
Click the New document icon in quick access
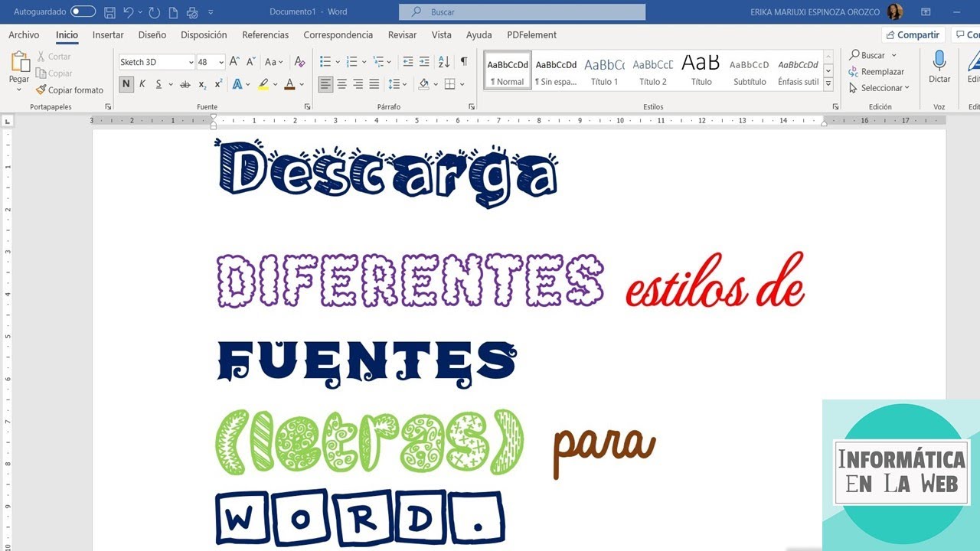point(174,12)
